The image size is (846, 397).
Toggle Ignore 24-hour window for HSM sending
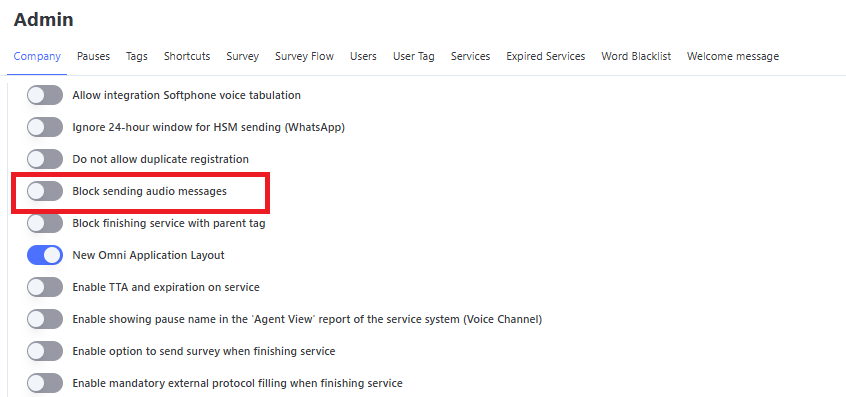[45, 127]
